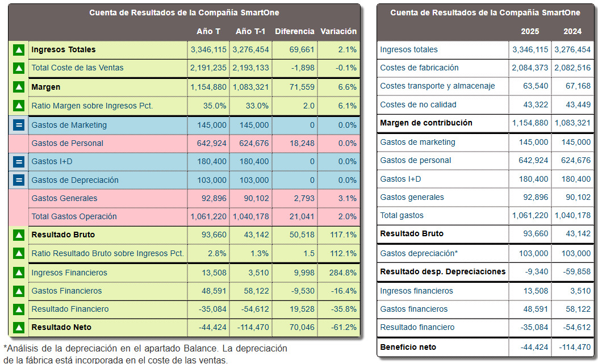Screen dimensions: 598x364
Task: Click 'Costes transporte y almacenaje' label
Action: click(x=437, y=86)
